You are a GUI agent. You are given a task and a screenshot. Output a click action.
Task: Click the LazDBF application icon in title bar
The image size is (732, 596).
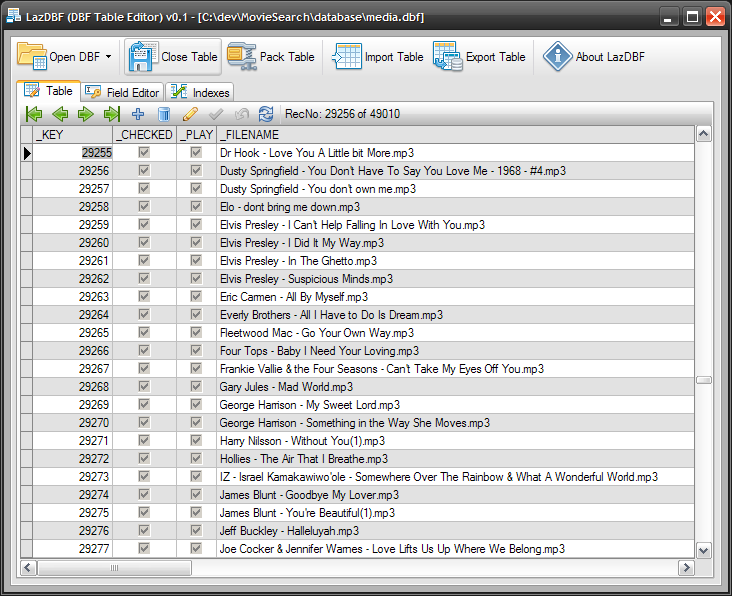pyautogui.click(x=14, y=16)
